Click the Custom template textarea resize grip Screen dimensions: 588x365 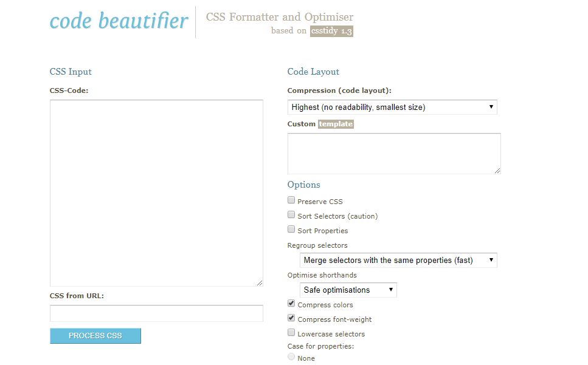[x=497, y=170]
